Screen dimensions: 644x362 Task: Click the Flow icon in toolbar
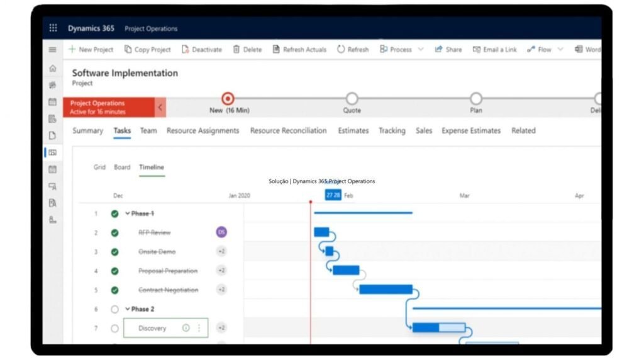(531, 49)
